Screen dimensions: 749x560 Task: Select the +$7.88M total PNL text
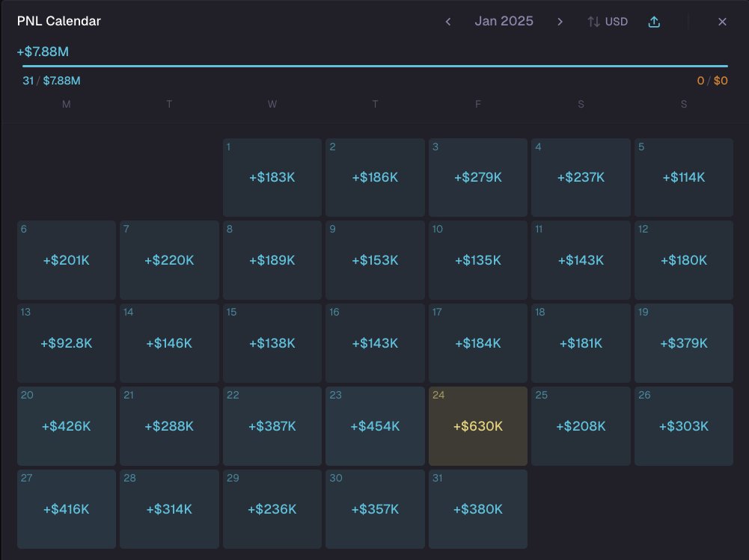(43, 52)
